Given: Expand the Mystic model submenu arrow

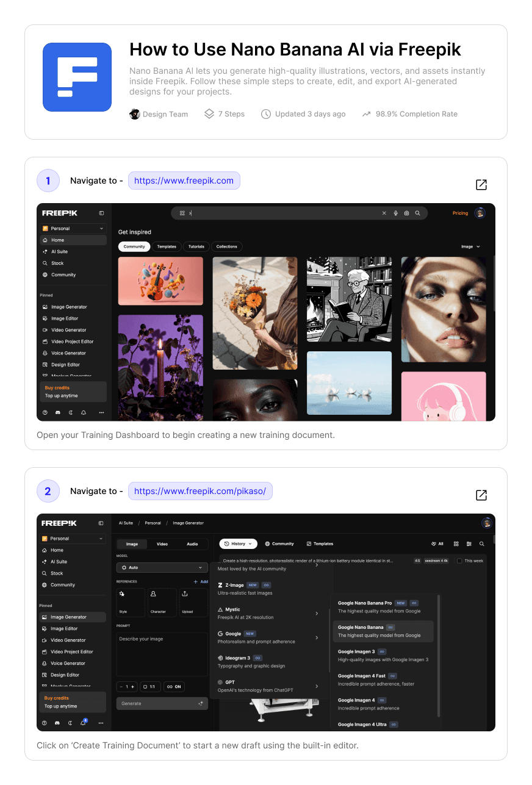Looking at the screenshot, I should (317, 614).
